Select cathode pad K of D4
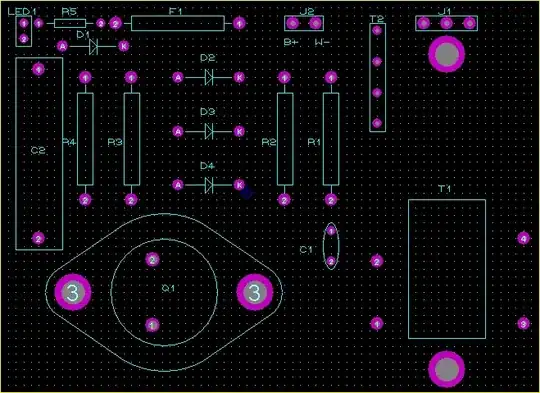Image resolution: width=540 pixels, height=393 pixels. click(239, 185)
